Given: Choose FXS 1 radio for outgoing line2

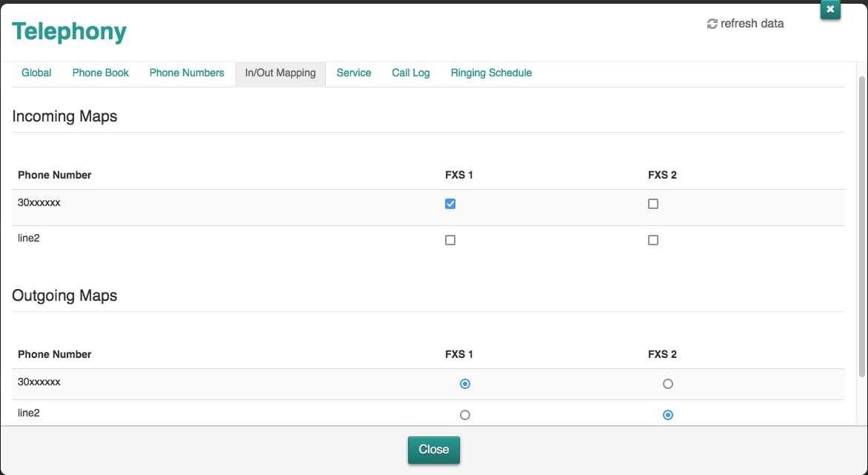Looking at the screenshot, I should (465, 415).
